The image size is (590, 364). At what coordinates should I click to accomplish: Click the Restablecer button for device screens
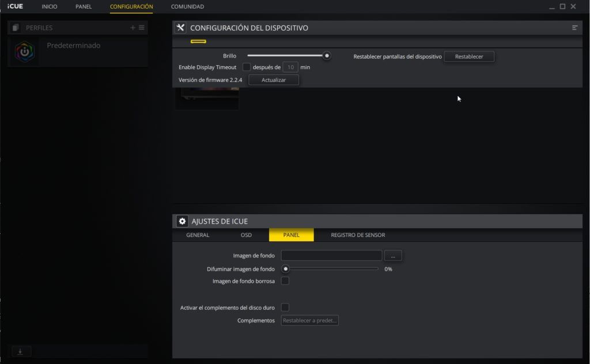[469, 56]
